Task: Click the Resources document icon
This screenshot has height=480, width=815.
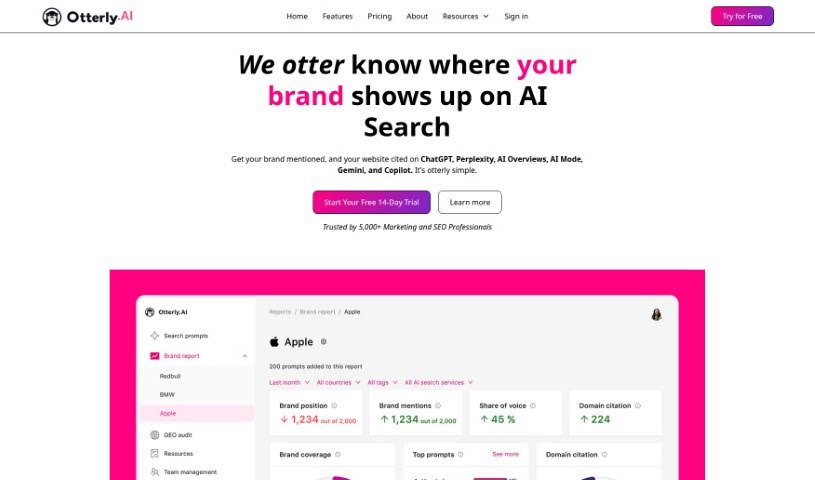Action: coord(155,453)
